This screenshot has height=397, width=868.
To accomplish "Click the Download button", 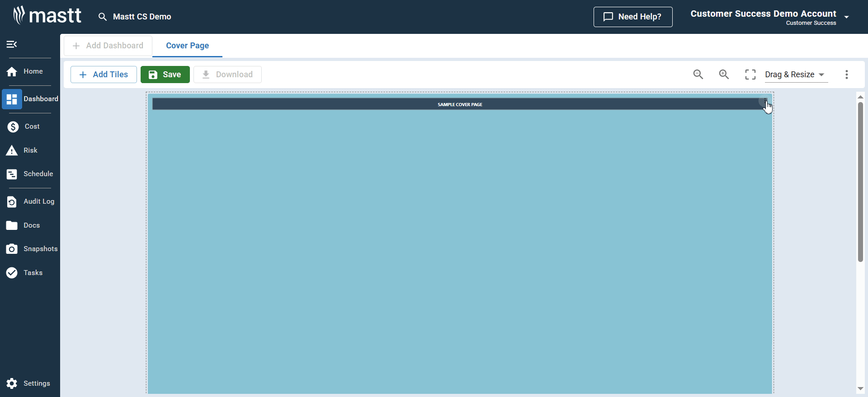I will click(x=227, y=75).
